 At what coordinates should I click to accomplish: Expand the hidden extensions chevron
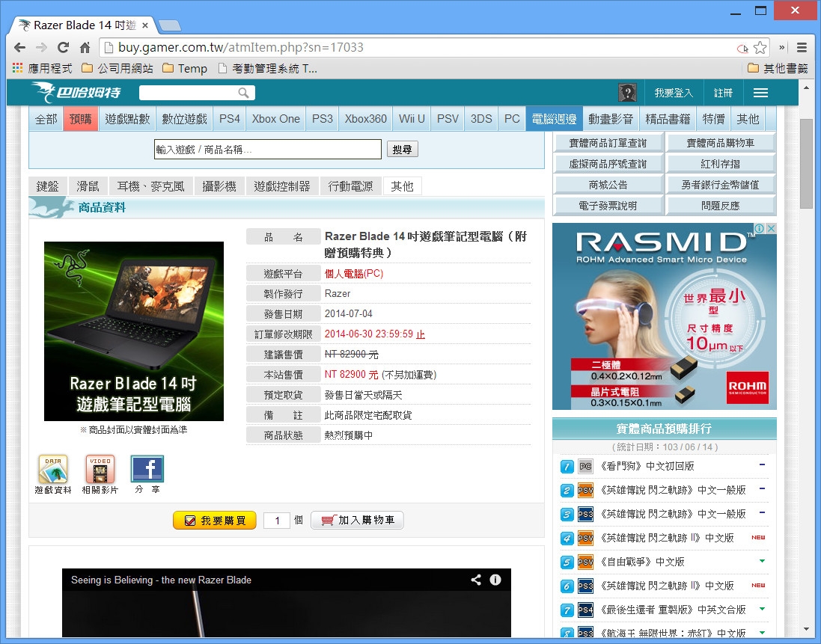click(782, 48)
